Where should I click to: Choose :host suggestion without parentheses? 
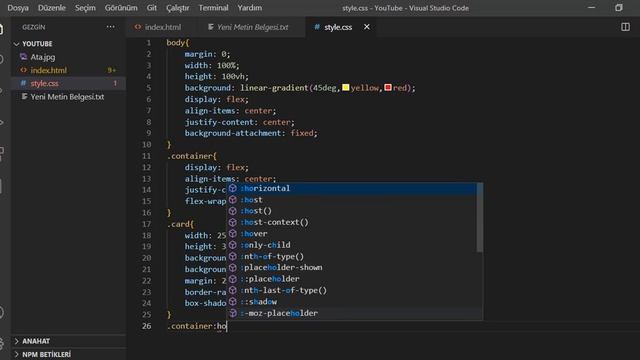352,200
